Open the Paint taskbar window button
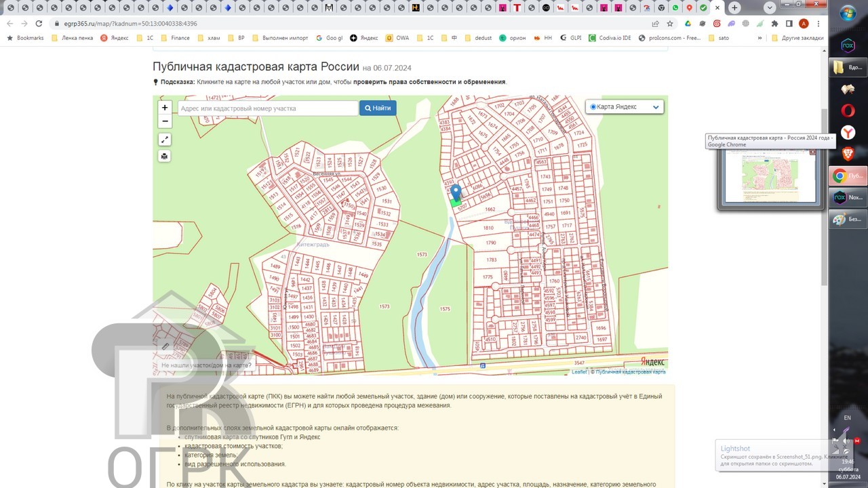Image resolution: width=868 pixels, height=488 pixels. coord(848,219)
